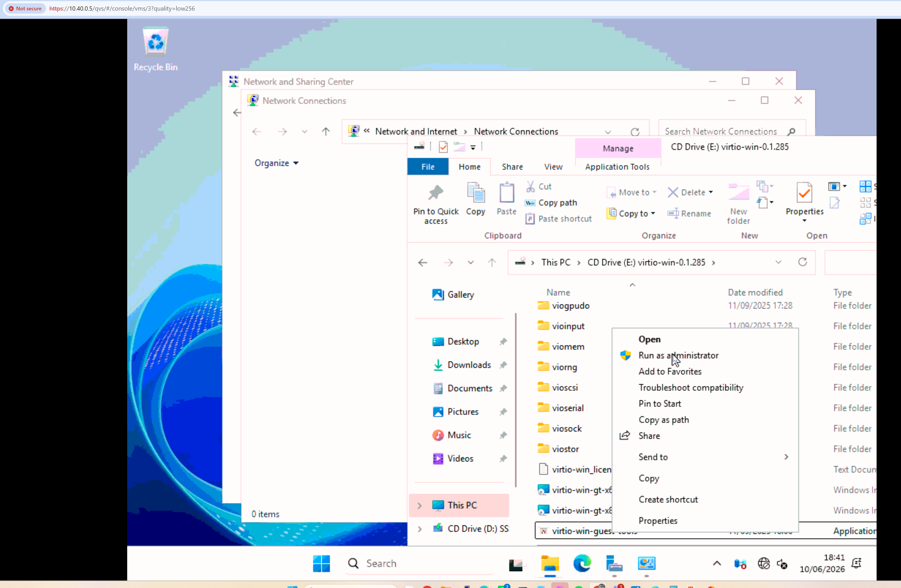Open the notification center icon
The height and width of the screenshot is (588, 901).
point(857,563)
